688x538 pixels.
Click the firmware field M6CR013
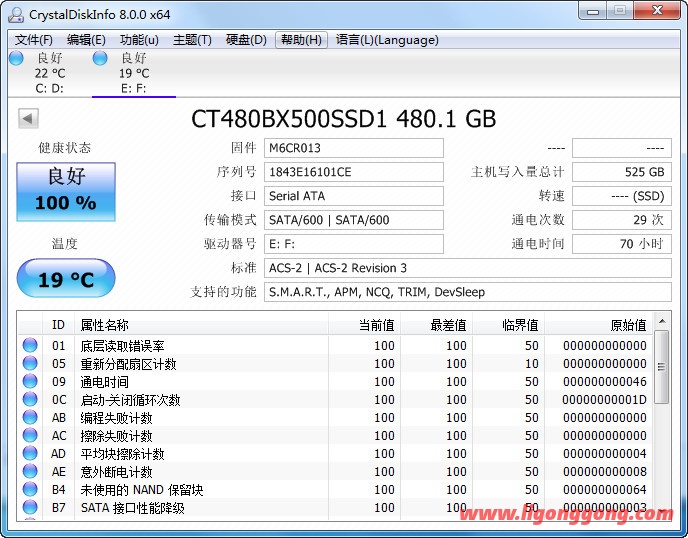click(354, 148)
